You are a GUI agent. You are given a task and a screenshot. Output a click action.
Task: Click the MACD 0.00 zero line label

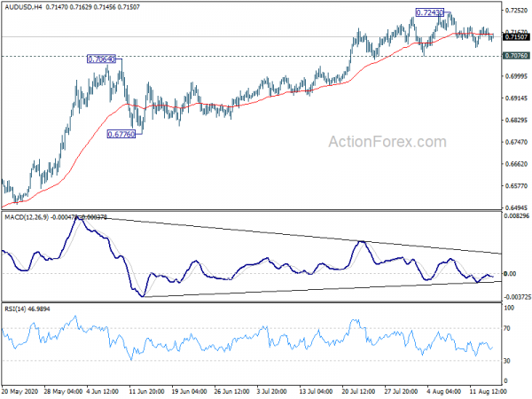511,274
